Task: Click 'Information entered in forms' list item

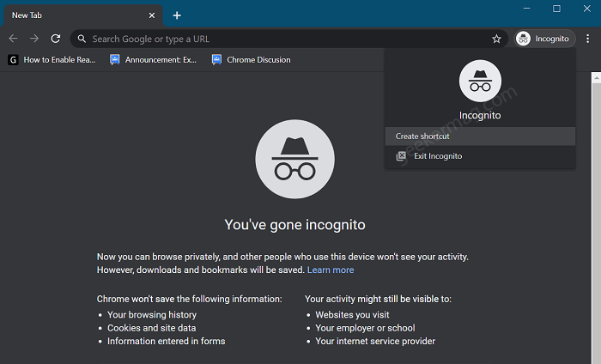Action: [x=167, y=341]
